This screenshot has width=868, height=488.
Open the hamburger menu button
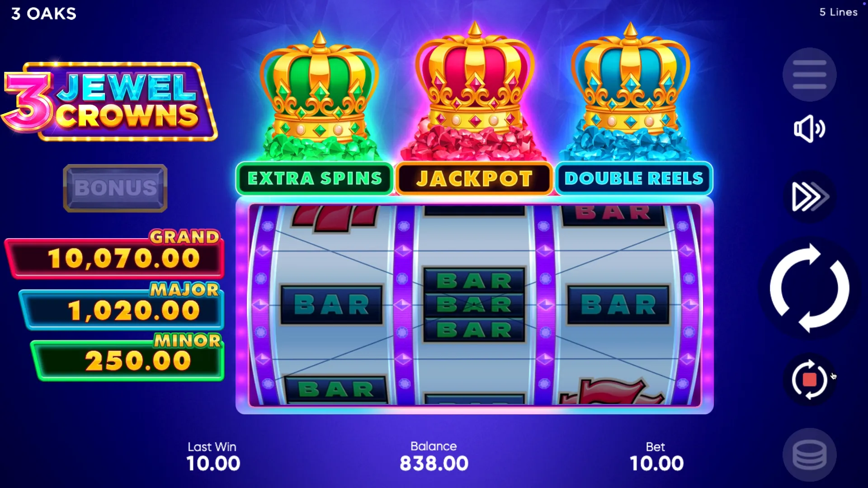click(809, 75)
